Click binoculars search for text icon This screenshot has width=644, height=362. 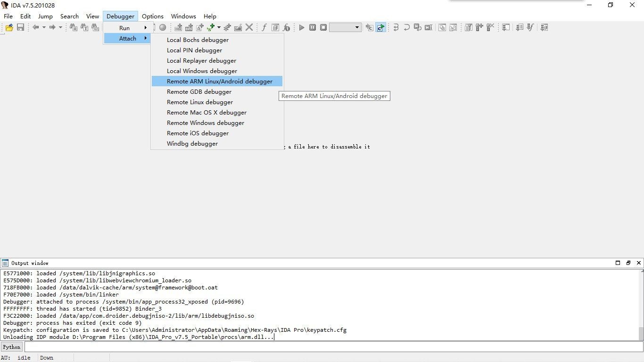click(x=84, y=27)
